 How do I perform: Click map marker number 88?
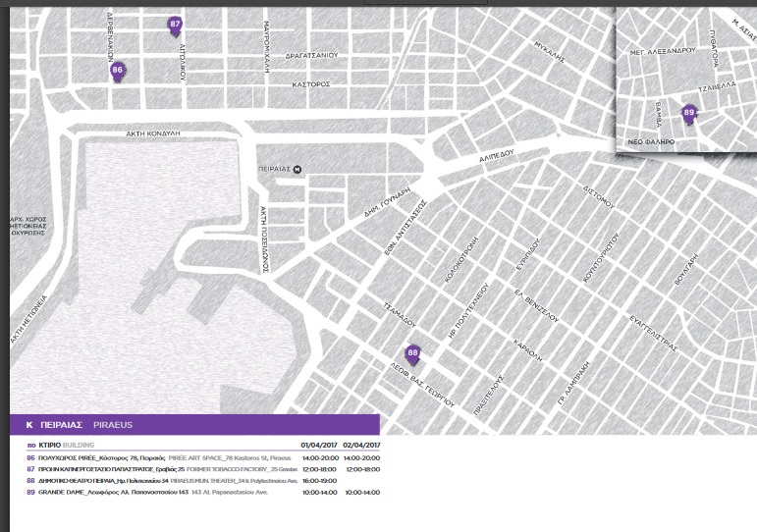click(413, 352)
